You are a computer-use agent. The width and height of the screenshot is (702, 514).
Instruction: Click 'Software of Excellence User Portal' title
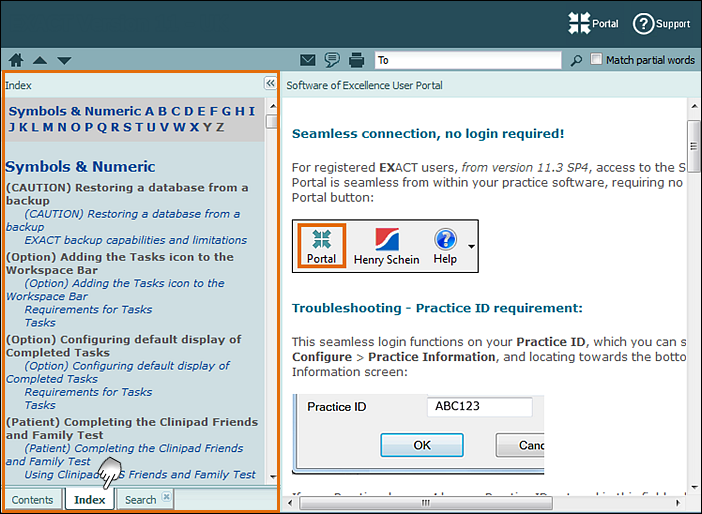click(364, 85)
